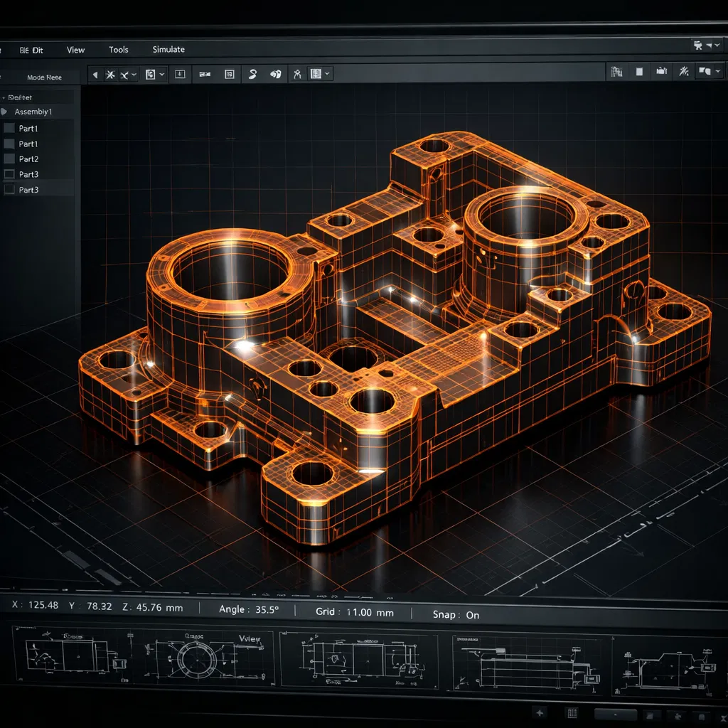Open the Simulate menu

click(x=168, y=50)
